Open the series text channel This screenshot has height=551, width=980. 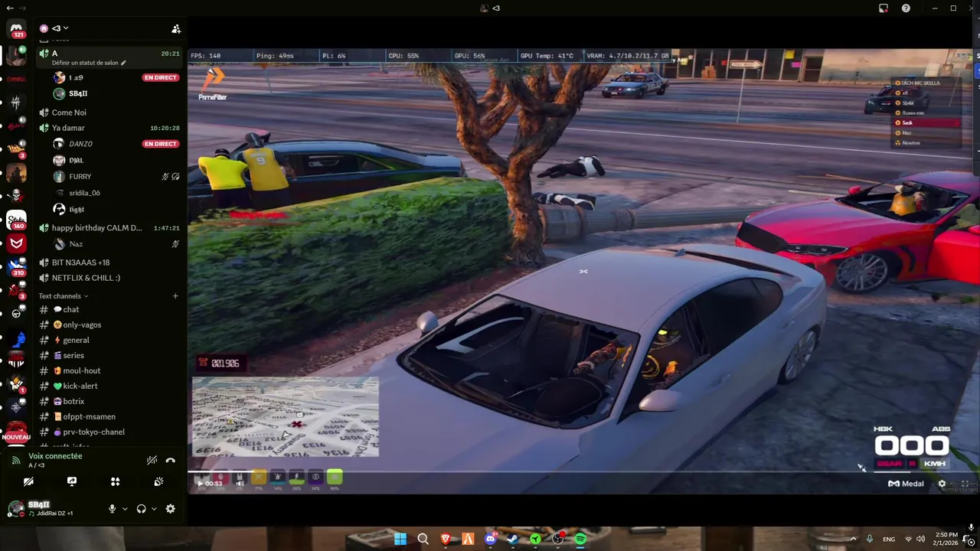pyautogui.click(x=111, y=355)
